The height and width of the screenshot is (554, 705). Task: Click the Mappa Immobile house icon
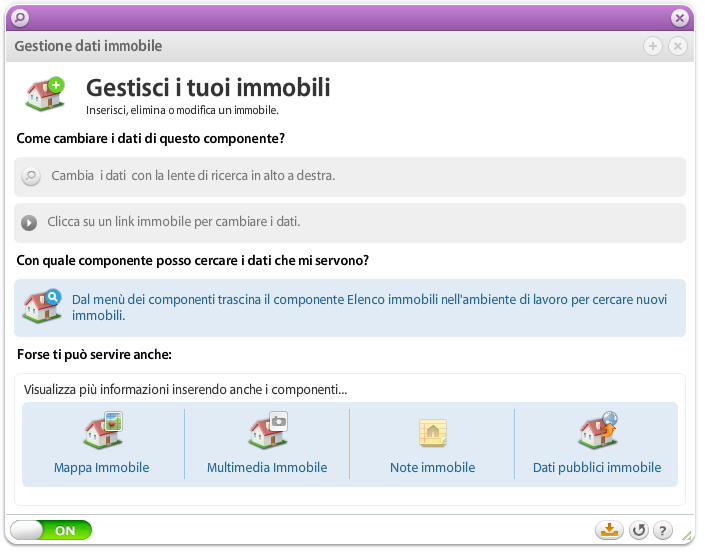click(x=103, y=430)
